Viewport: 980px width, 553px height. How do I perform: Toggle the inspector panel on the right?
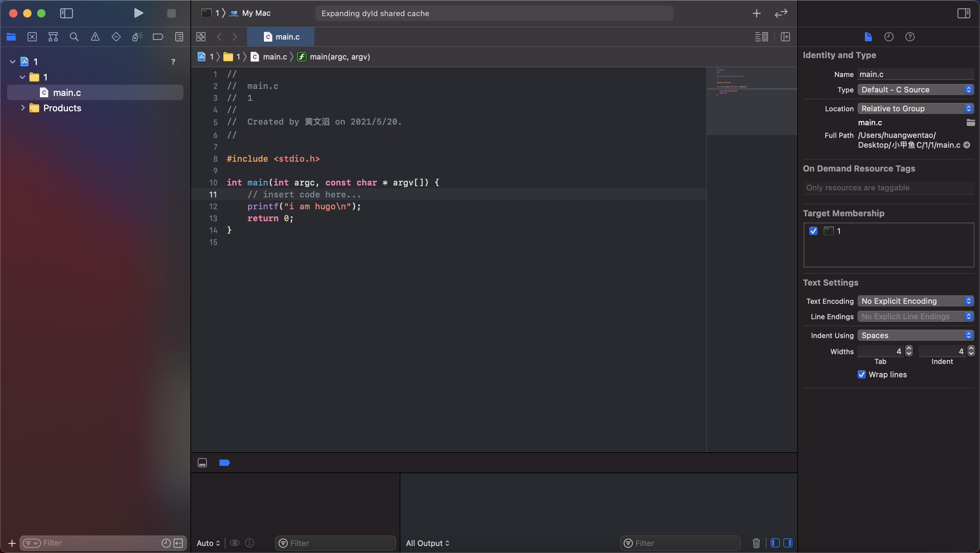coord(964,13)
